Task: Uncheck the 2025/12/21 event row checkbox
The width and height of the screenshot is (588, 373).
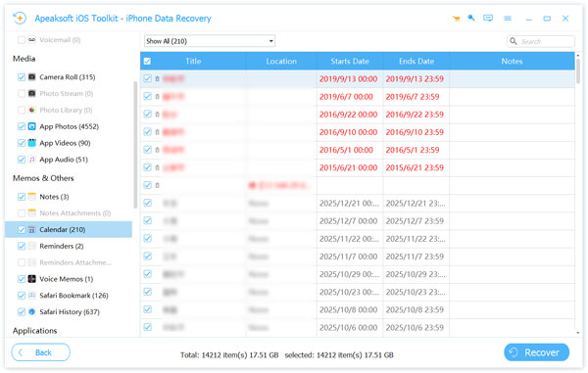Action: (147, 203)
